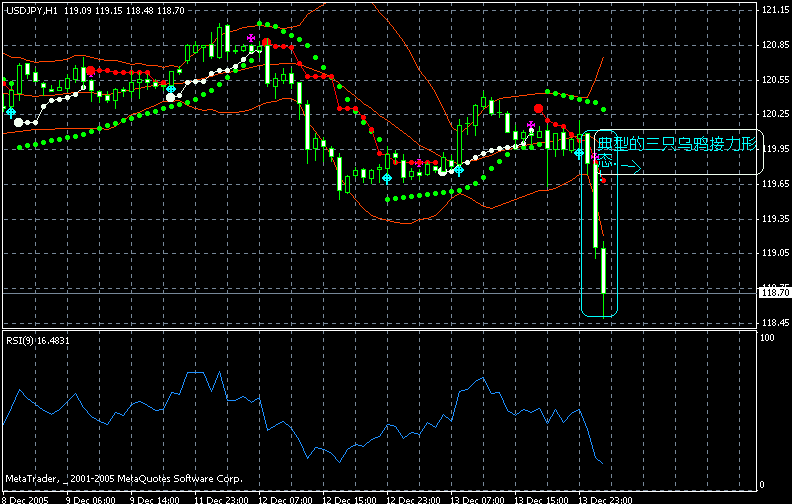Click the cyan diamond marker at the far left edge
The width and height of the screenshot is (792, 504).
(x=11, y=113)
